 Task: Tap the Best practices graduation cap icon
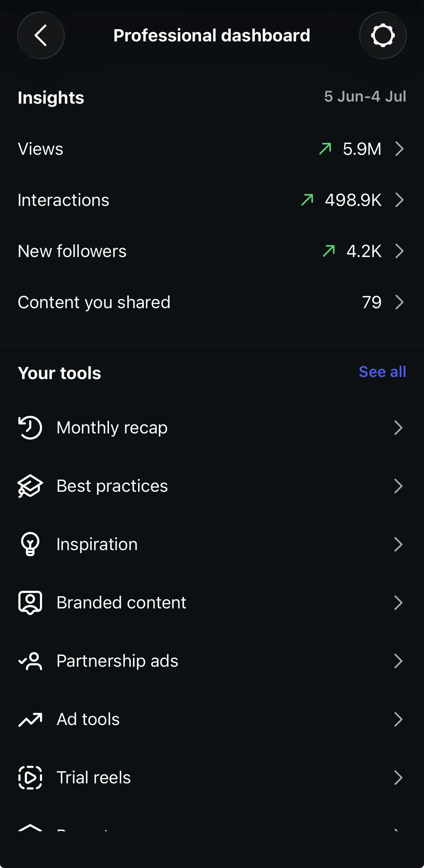pos(30,486)
